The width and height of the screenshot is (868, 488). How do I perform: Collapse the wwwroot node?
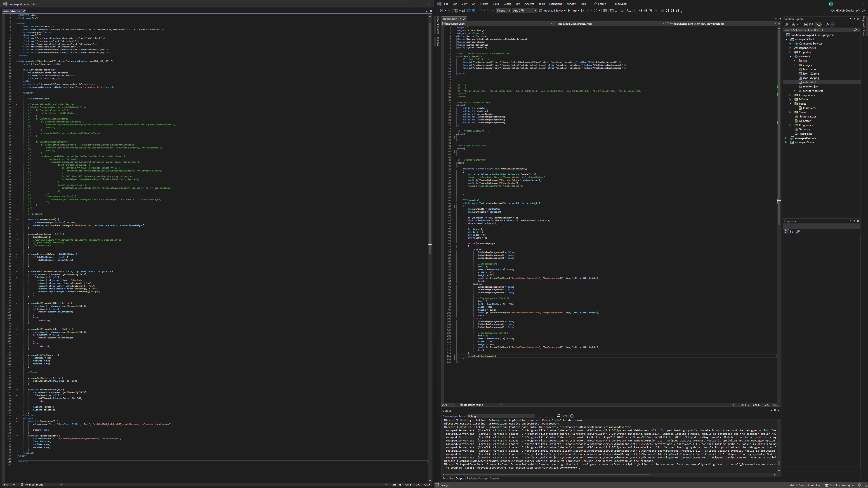pyautogui.click(x=790, y=56)
